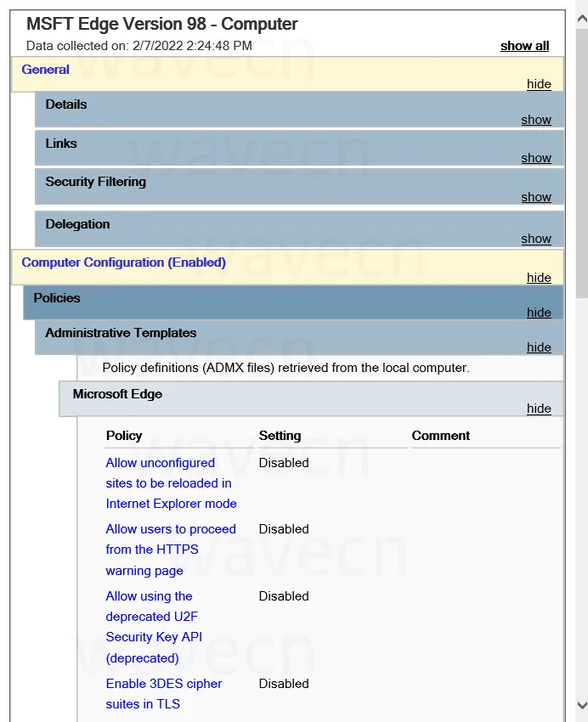Hide the Computer Configuration (Enabled) section
This screenshot has width=588, height=722.
pyautogui.click(x=539, y=278)
